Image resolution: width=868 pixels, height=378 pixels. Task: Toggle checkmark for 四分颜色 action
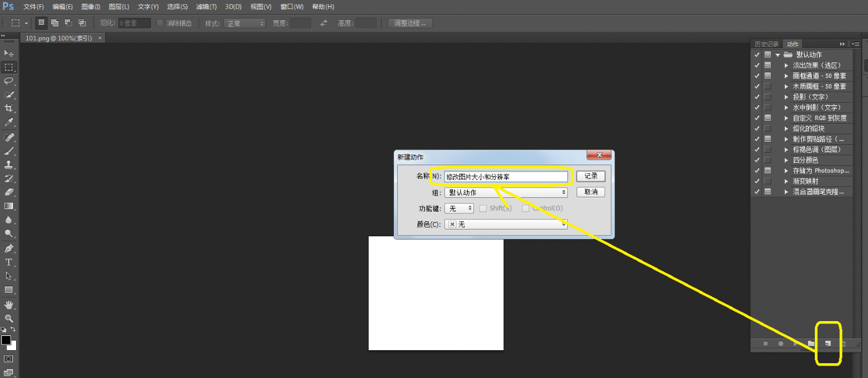757,160
